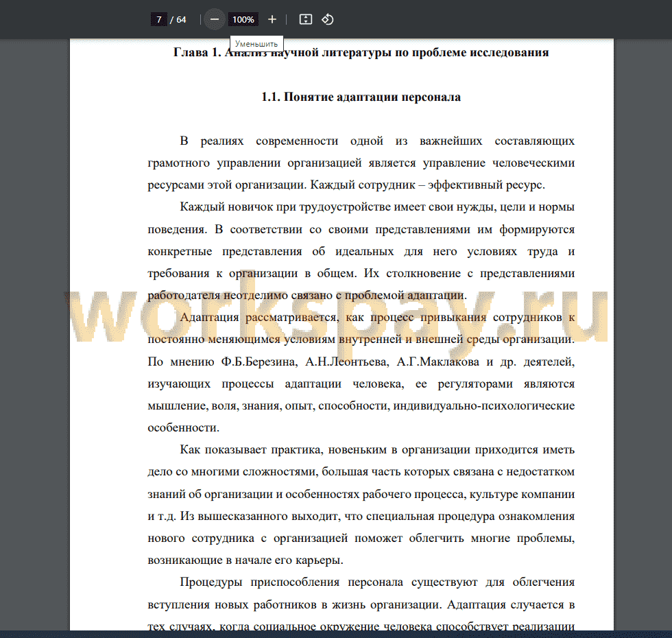Click the line starting "нового сотрудника с организацией"
The image size is (672, 638).
coord(361,538)
